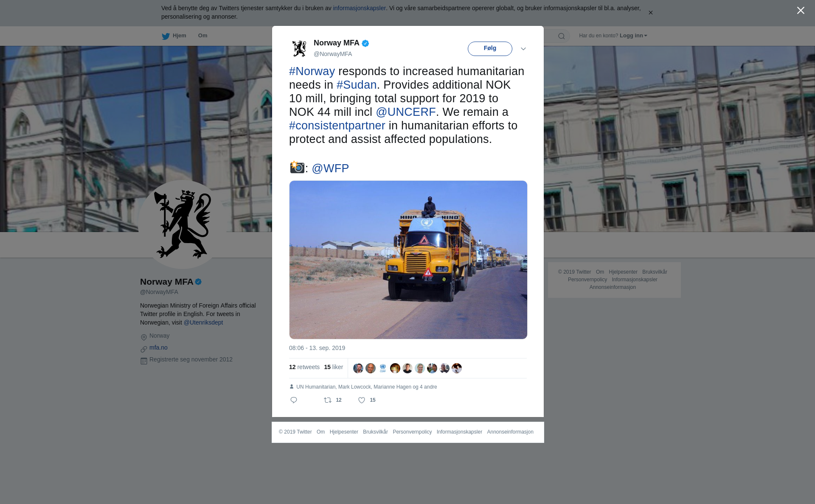Image resolution: width=815 pixels, height=504 pixels.
Task: Like the tweet with heart icon
Action: click(362, 400)
